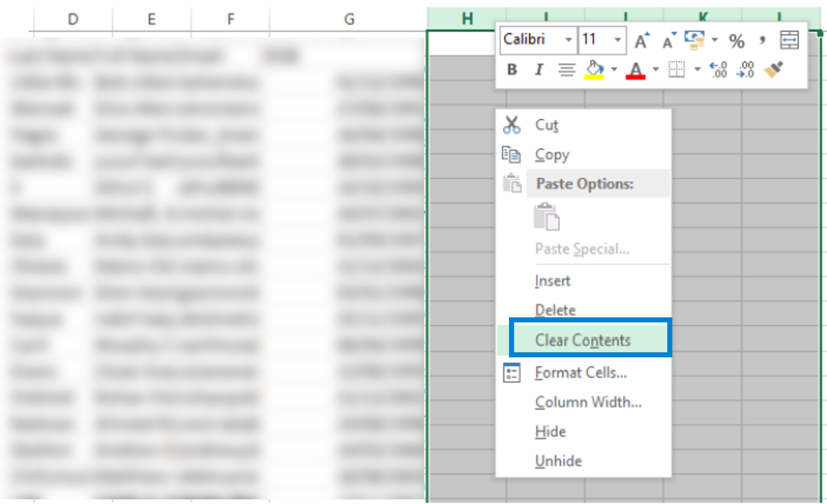This screenshot has height=504, width=827.
Task: Open the Calibri font name dropdown
Action: [569, 40]
